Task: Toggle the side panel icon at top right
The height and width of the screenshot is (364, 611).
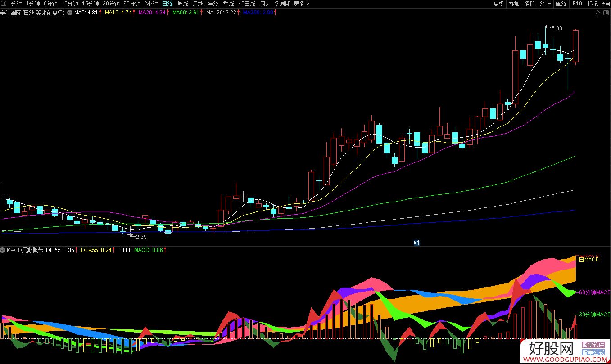Action: tap(606, 13)
